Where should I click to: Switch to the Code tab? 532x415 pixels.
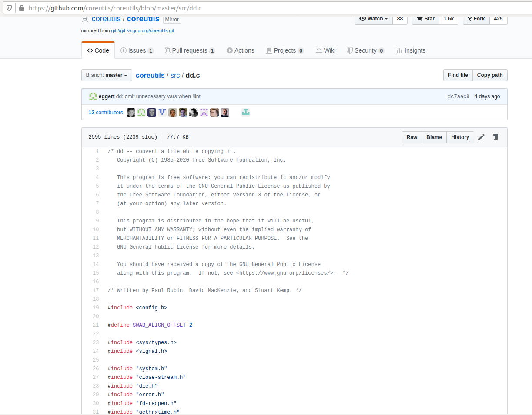click(98, 50)
